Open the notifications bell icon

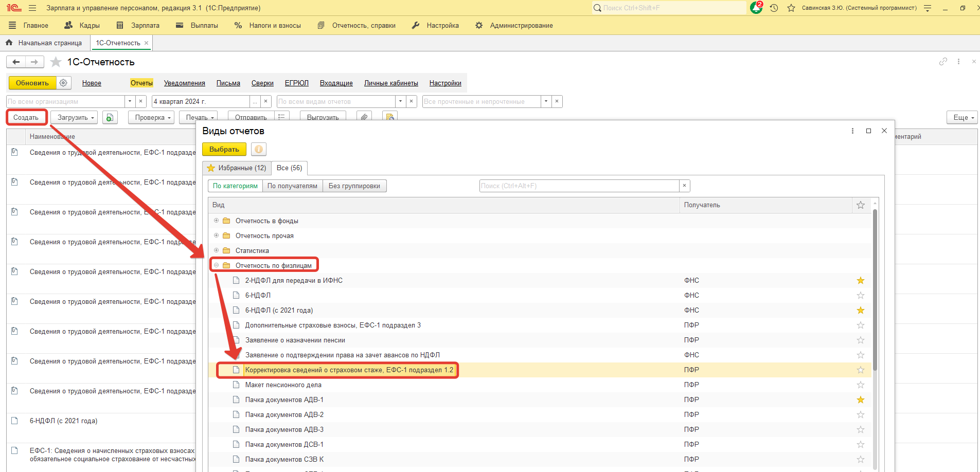click(756, 8)
